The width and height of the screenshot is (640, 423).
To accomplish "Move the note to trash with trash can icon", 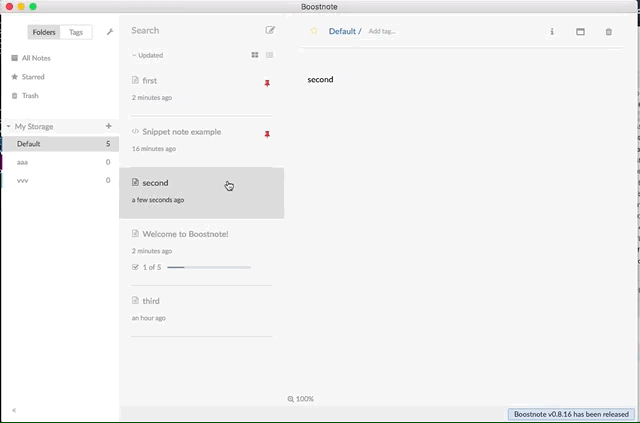I will pyautogui.click(x=609, y=31).
